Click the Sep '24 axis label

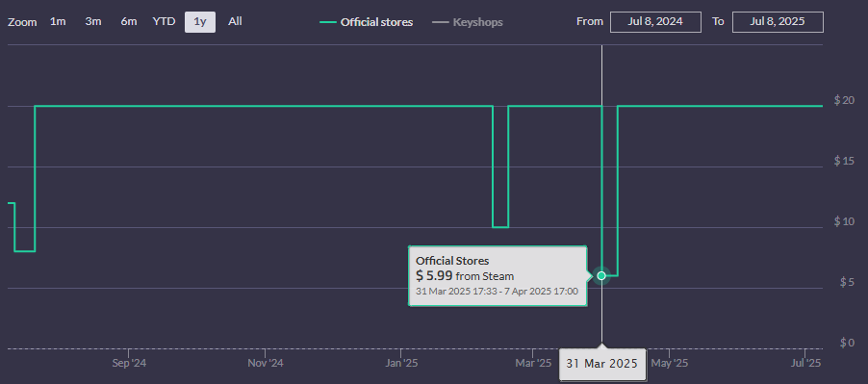129,364
